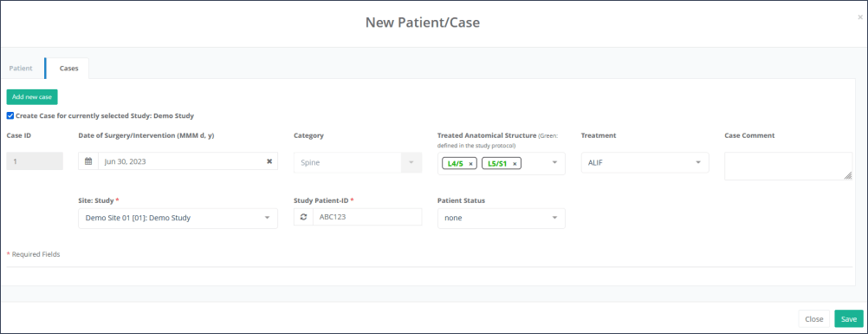The image size is (868, 334).
Task: Open the Site: Study dropdown
Action: point(178,218)
